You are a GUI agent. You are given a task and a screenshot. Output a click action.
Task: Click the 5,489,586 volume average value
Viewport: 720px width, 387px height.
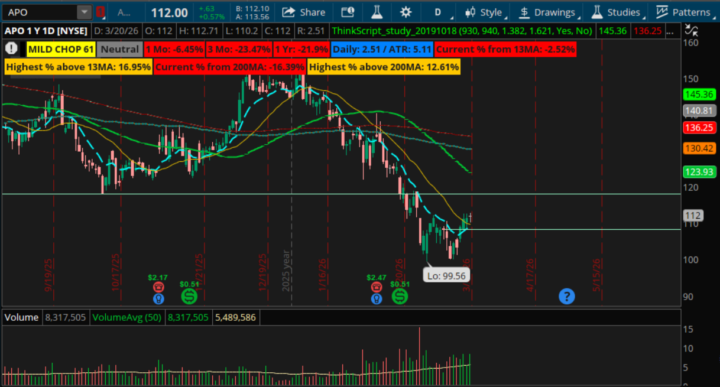click(235, 317)
